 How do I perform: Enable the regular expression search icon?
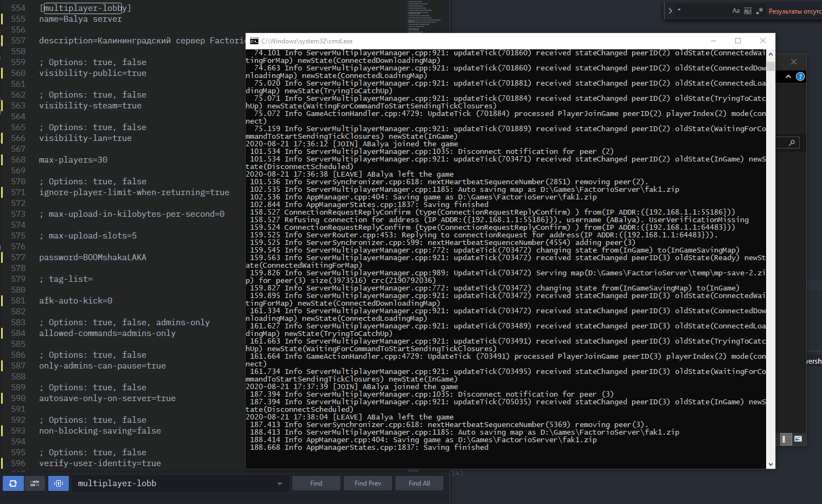coord(760,11)
